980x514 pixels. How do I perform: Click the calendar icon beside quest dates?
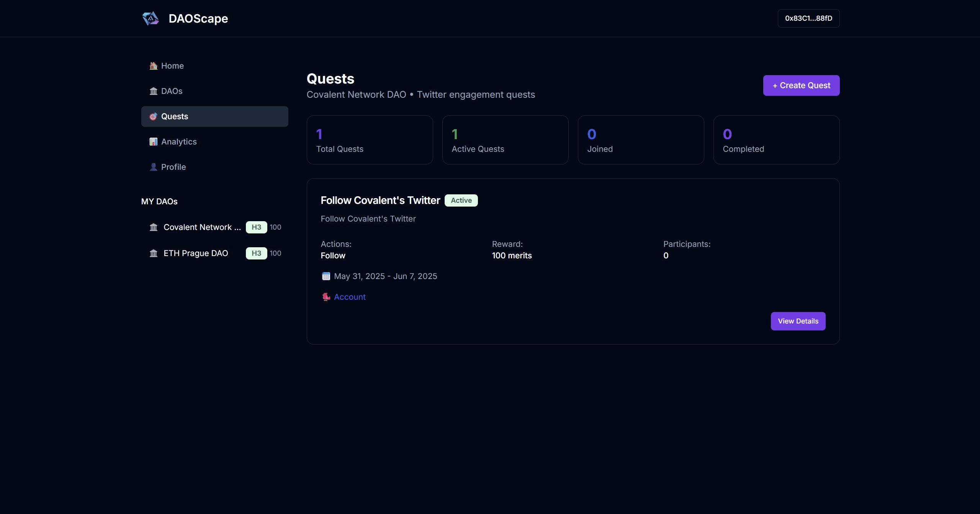(326, 276)
